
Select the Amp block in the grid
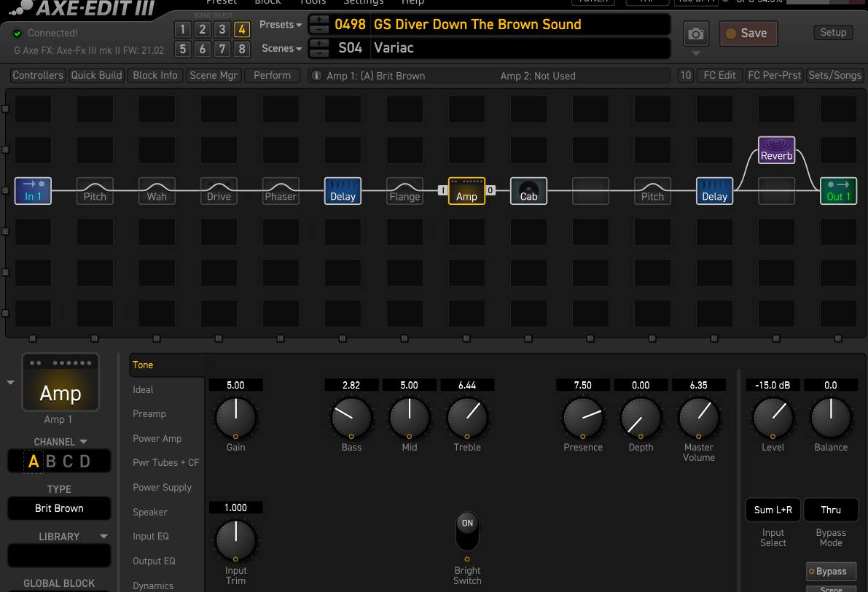466,190
